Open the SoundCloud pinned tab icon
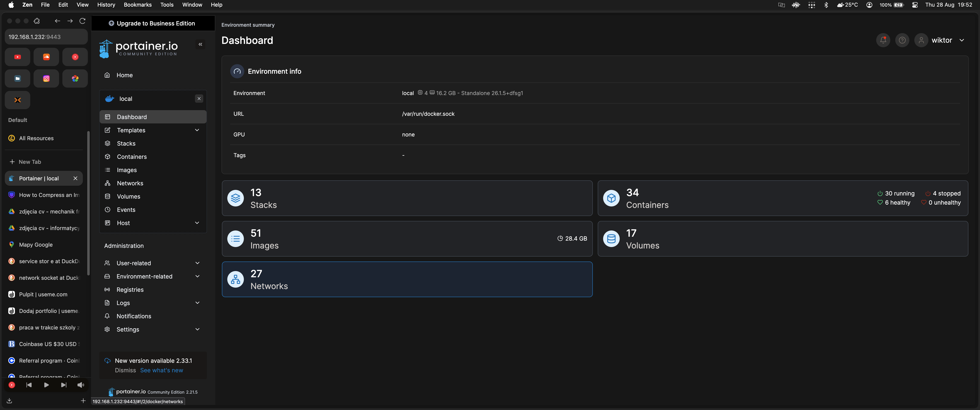This screenshot has width=980, height=410. pyautogui.click(x=46, y=57)
